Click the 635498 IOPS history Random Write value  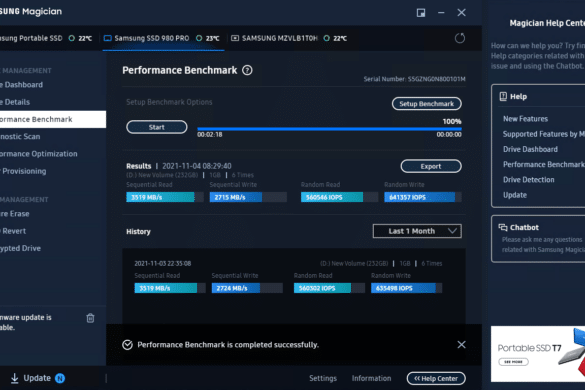pyautogui.click(x=406, y=288)
